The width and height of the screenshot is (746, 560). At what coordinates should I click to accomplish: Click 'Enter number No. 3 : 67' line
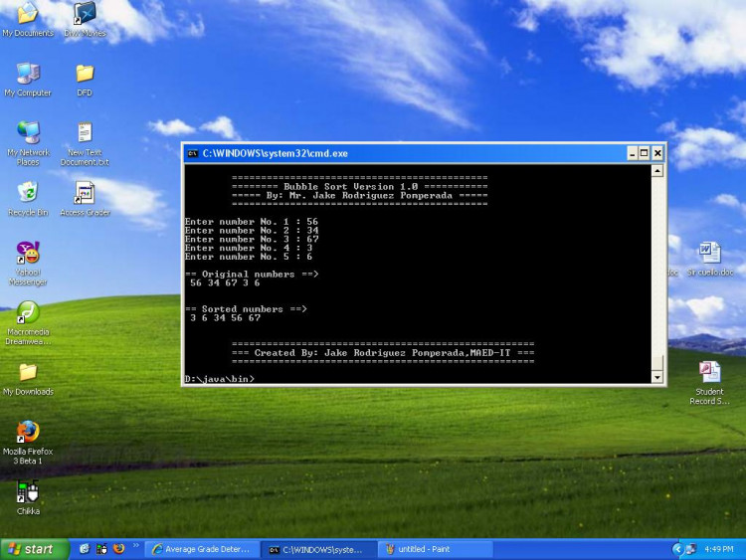point(252,239)
